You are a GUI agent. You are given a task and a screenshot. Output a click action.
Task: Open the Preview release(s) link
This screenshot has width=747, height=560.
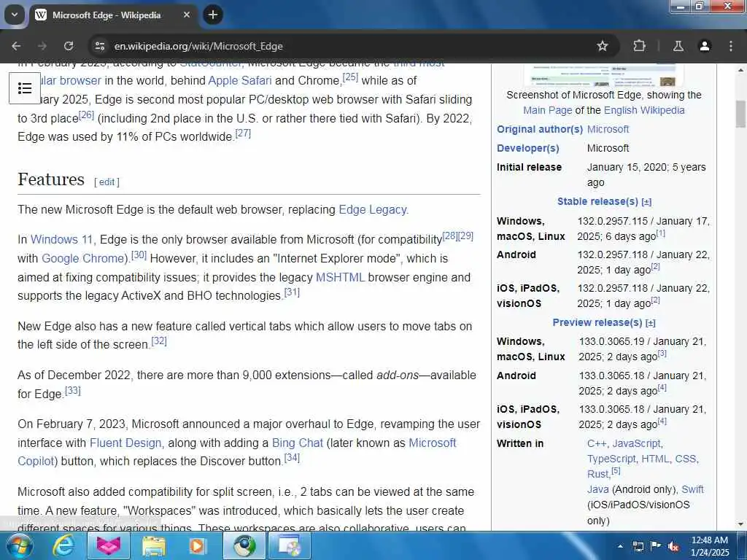pos(597,322)
